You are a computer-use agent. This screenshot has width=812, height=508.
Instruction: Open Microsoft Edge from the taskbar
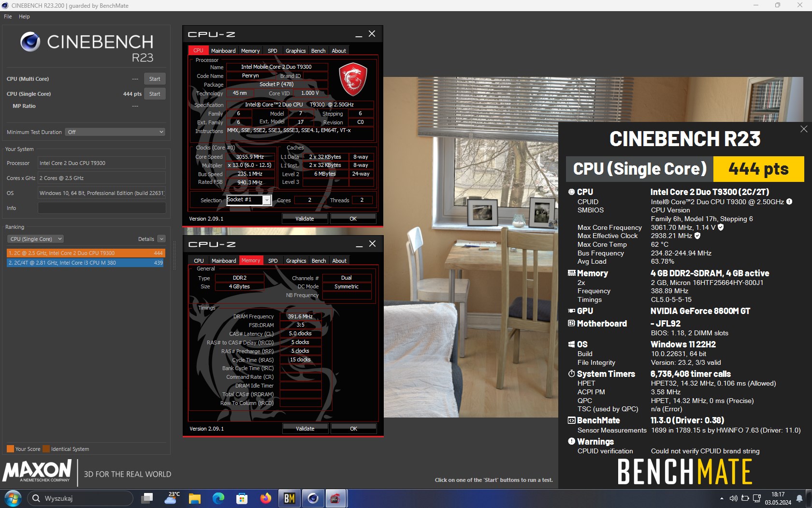pyautogui.click(x=218, y=498)
